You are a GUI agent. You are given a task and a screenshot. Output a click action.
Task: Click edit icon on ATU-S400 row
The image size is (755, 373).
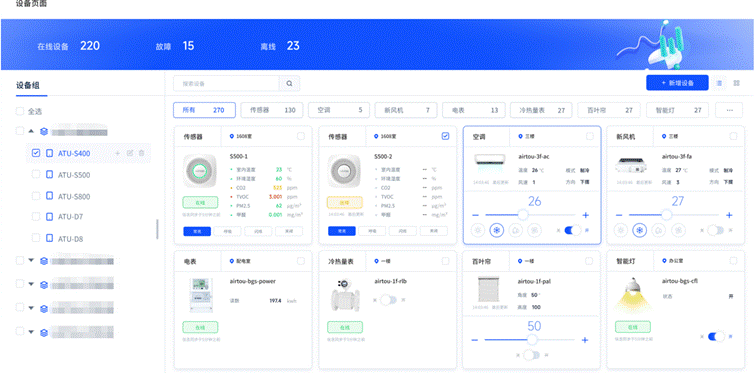[129, 153]
